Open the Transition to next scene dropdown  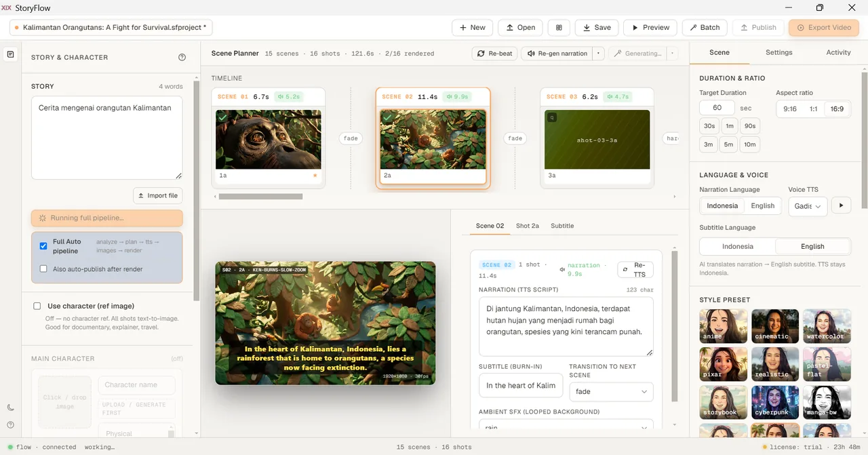[x=611, y=391]
